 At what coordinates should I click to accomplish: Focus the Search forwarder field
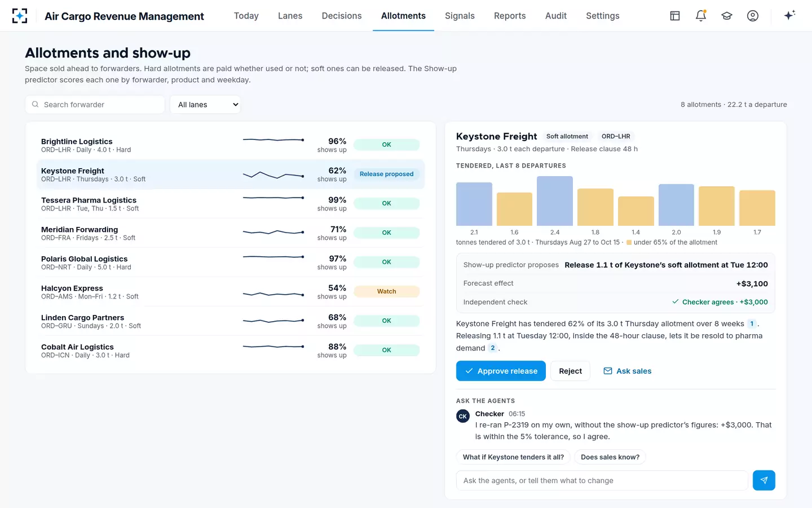pos(95,104)
